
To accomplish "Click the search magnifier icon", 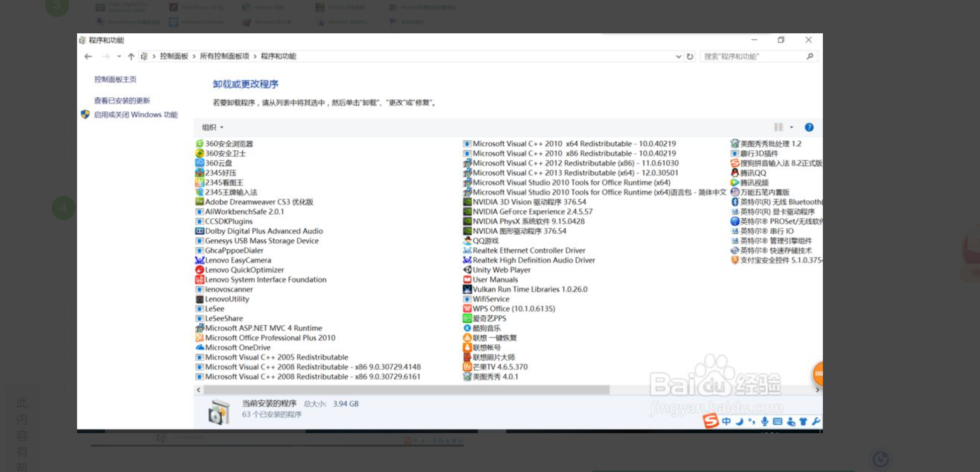I will pyautogui.click(x=810, y=56).
